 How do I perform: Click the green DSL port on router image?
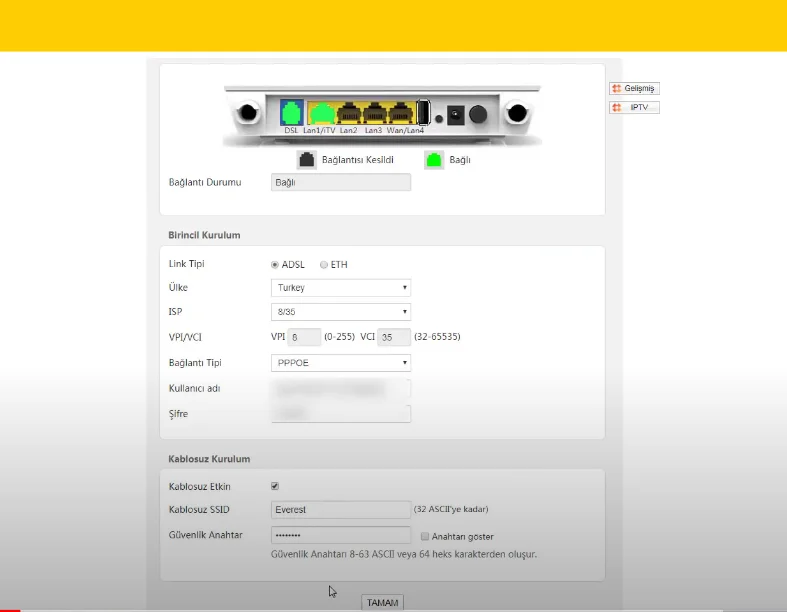coord(291,112)
